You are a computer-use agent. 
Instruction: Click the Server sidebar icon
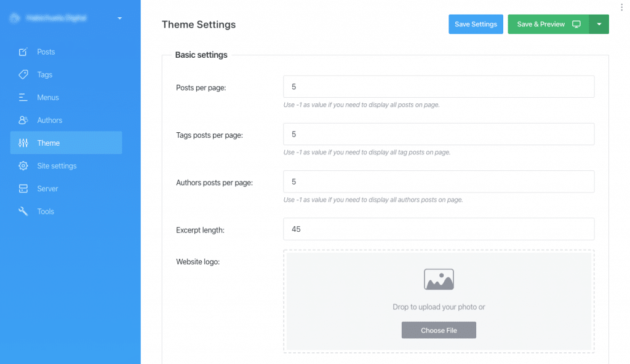pyautogui.click(x=24, y=188)
